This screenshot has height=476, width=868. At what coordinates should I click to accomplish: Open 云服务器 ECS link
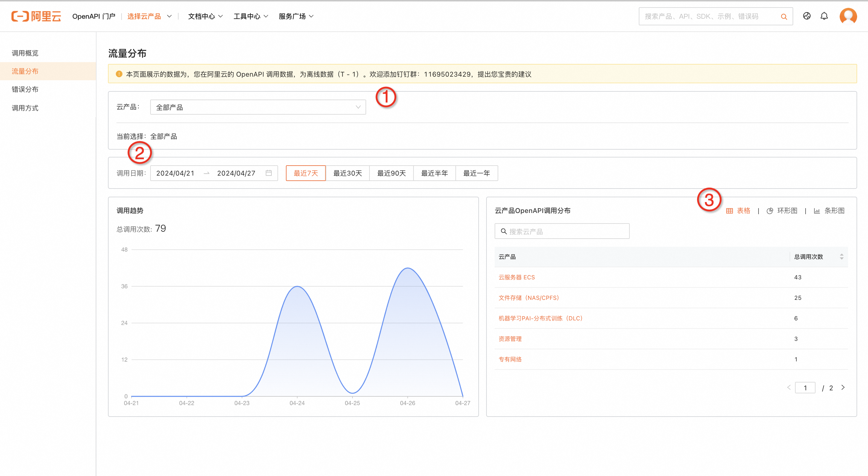(x=517, y=277)
